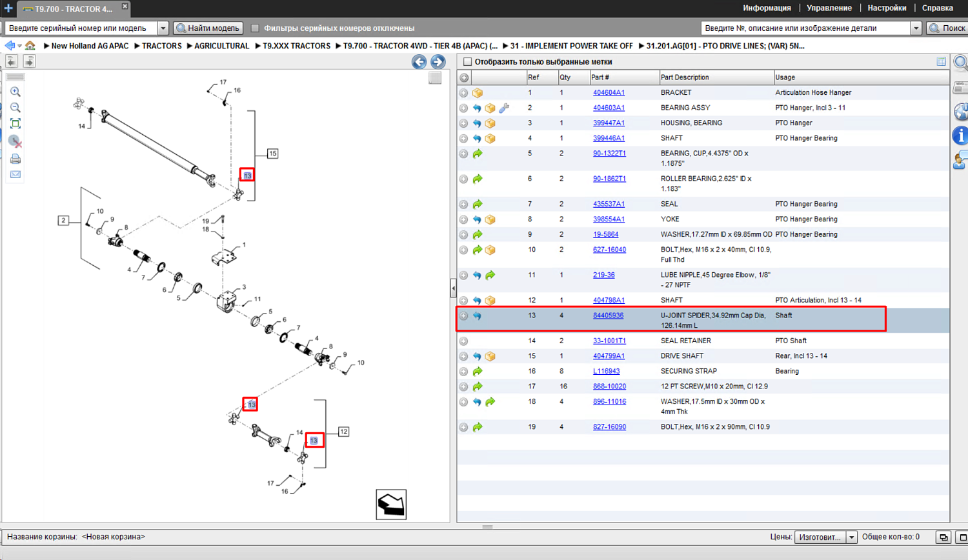Click the package icon on the YOKE row

490,220
